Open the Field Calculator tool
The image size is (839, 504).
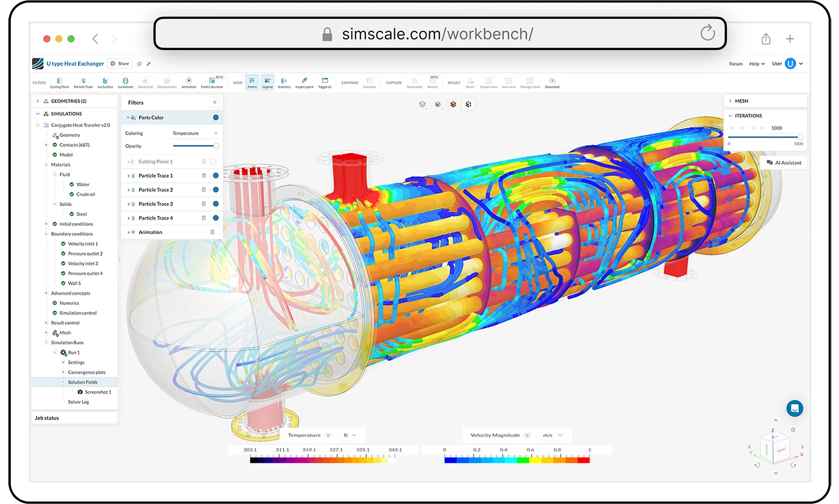pyautogui.click(x=212, y=82)
